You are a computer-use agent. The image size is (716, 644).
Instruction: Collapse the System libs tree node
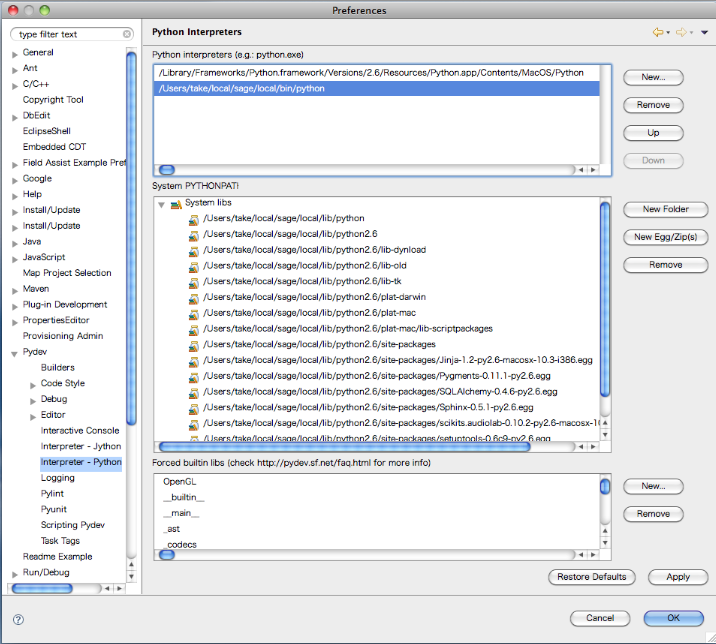[161, 204]
